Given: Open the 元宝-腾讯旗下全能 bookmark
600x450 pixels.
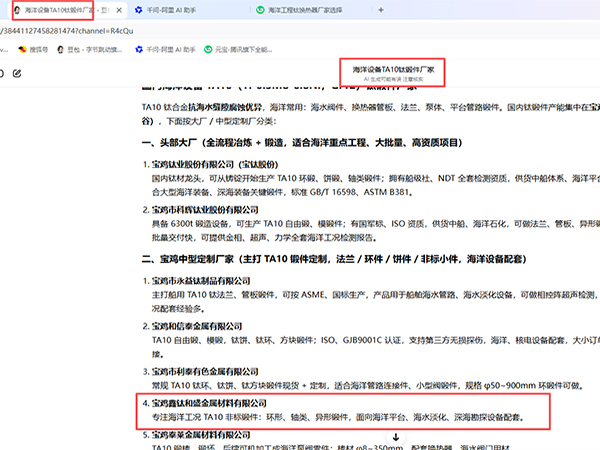Looking at the screenshot, I should [x=238, y=49].
